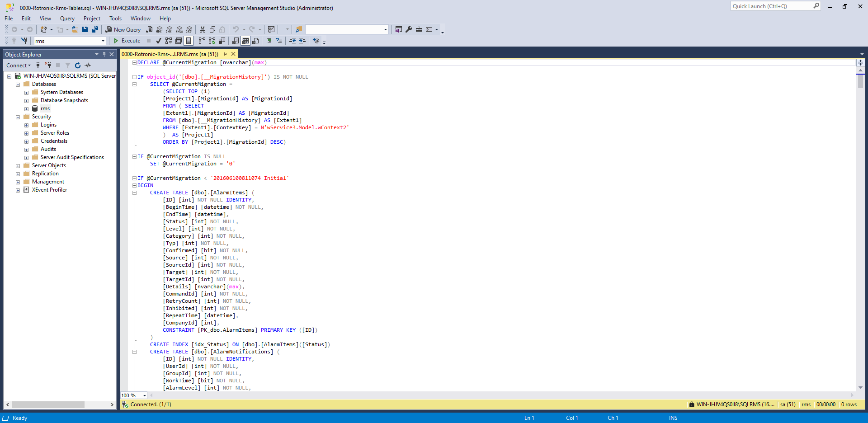Viewport: 868px width, 423px height.
Task: Open the Edit menu
Action: click(x=26, y=19)
